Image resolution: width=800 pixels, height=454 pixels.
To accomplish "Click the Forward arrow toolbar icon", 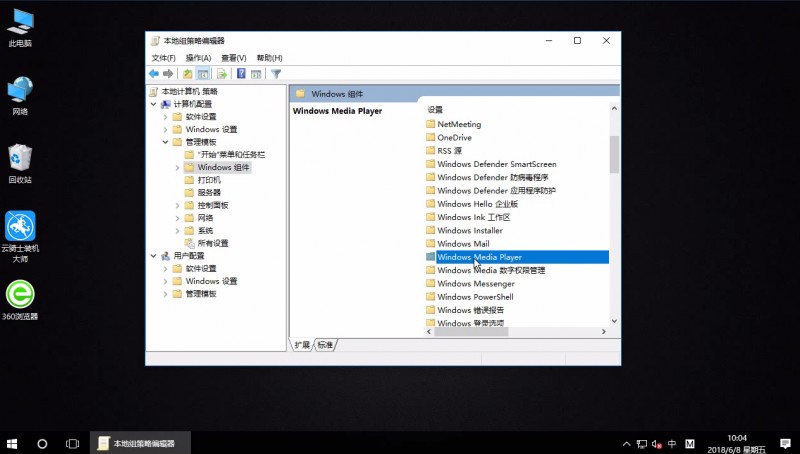I will (168, 74).
